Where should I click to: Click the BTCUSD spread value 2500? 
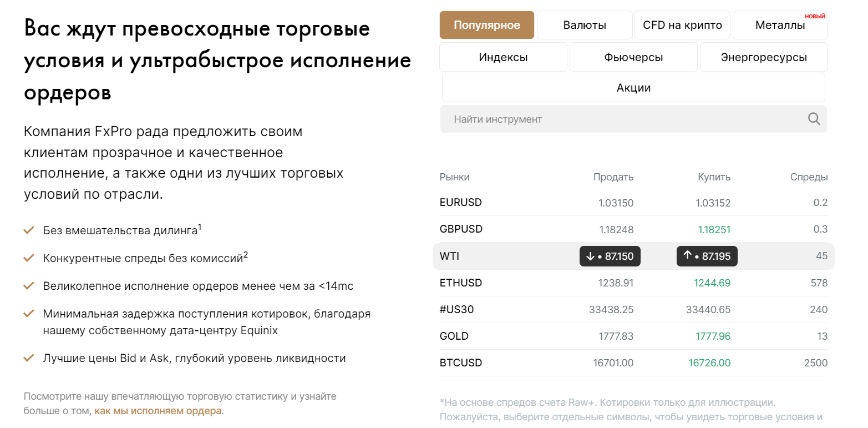point(815,363)
